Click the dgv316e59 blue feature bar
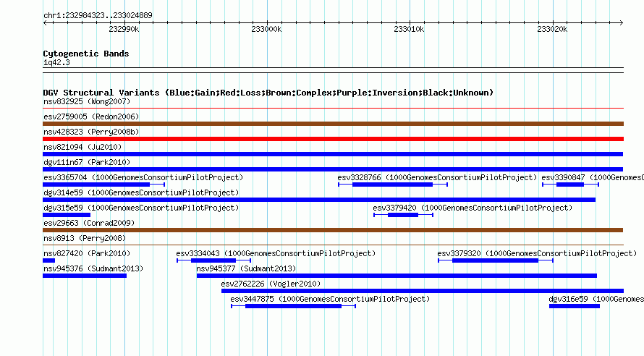 pos(575,306)
